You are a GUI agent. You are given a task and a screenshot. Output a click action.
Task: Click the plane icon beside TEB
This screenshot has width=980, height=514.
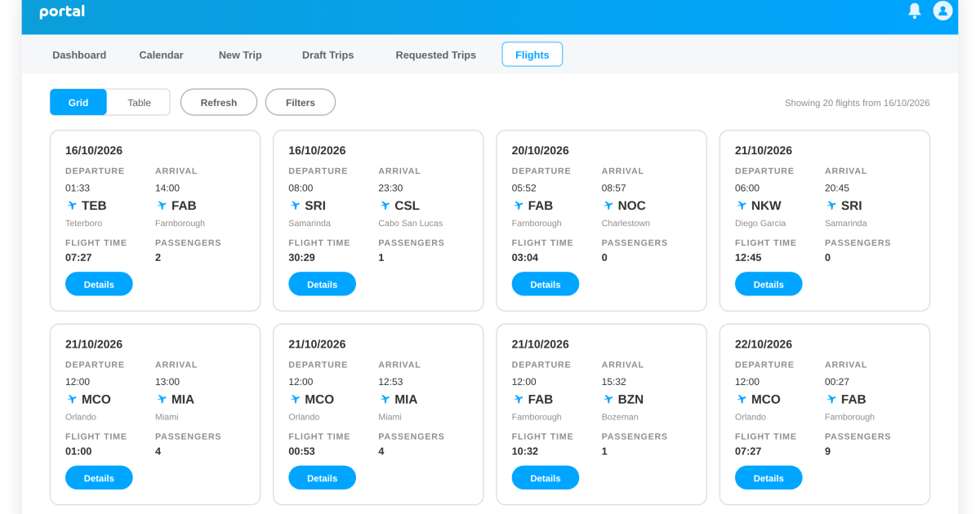coord(72,206)
